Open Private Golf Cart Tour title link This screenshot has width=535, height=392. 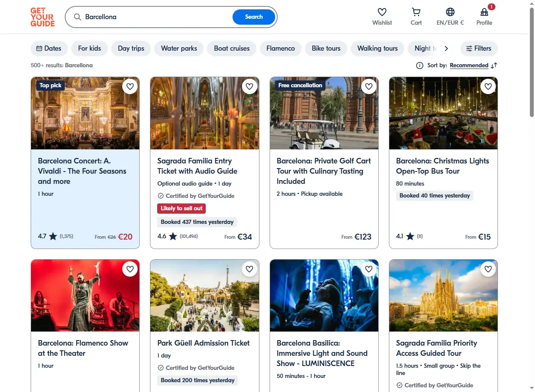point(324,171)
